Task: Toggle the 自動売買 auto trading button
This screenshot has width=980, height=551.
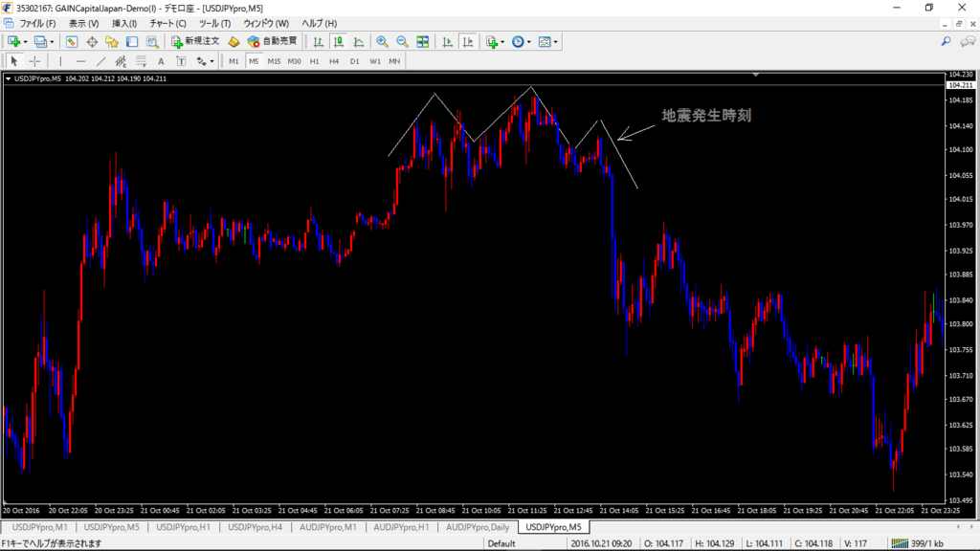Action: [273, 42]
